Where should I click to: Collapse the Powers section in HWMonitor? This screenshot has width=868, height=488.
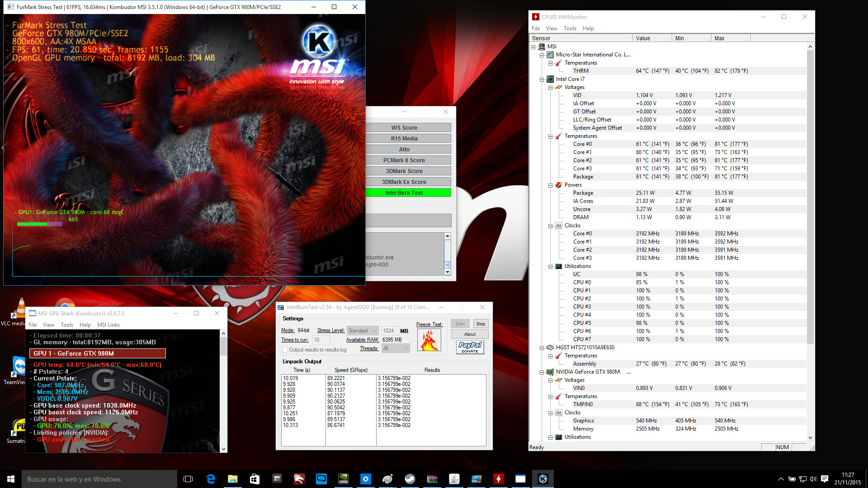click(x=550, y=185)
